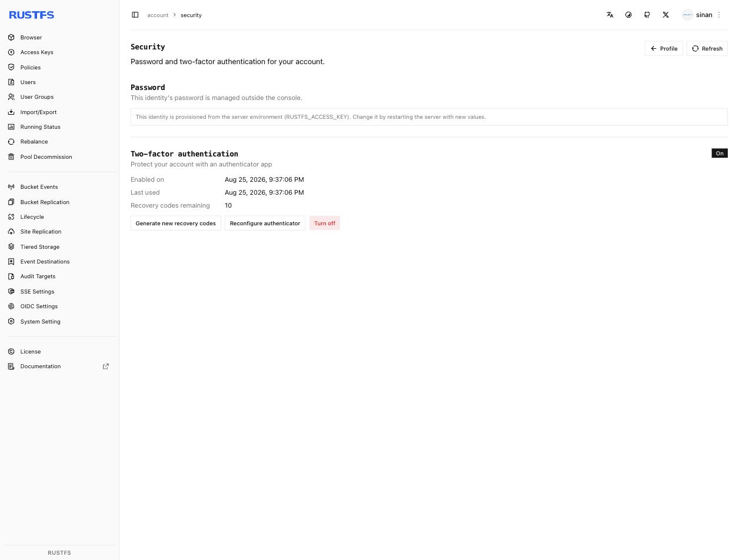This screenshot has width=739, height=560.
Task: Click the sinan user avatar
Action: 687,15
